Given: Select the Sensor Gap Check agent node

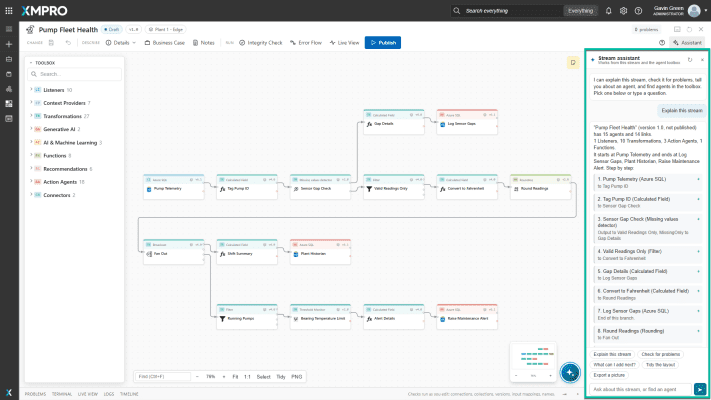Looking at the screenshot, I should coord(320,187).
